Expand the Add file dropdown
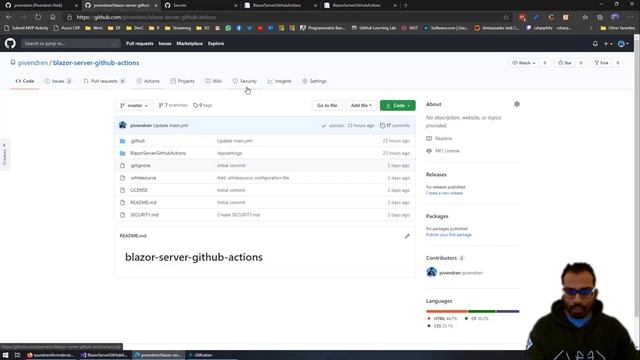Image resolution: width=640 pixels, height=360 pixels. 361,105
